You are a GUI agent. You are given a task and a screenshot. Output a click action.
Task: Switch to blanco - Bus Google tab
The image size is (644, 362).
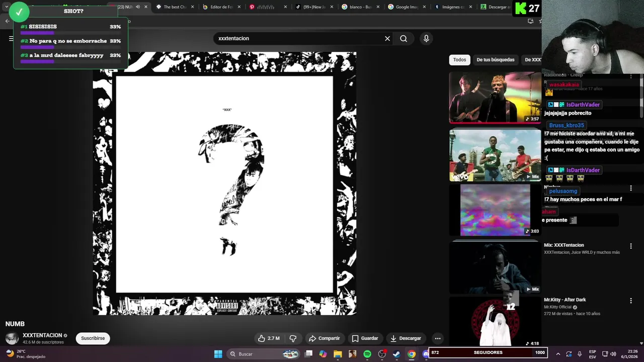(361, 7)
